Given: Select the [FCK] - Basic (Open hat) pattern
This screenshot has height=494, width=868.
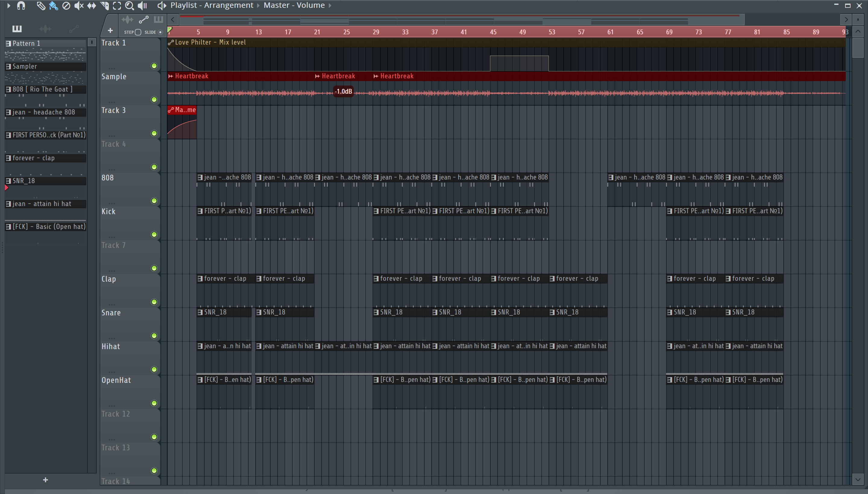Looking at the screenshot, I should click(x=46, y=227).
